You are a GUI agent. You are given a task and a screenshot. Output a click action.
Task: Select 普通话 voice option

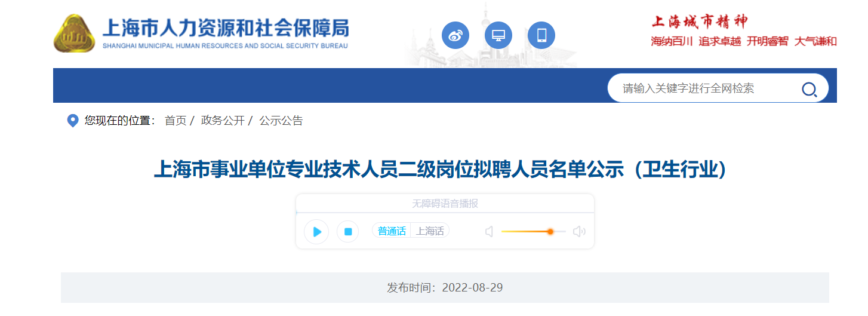click(392, 231)
